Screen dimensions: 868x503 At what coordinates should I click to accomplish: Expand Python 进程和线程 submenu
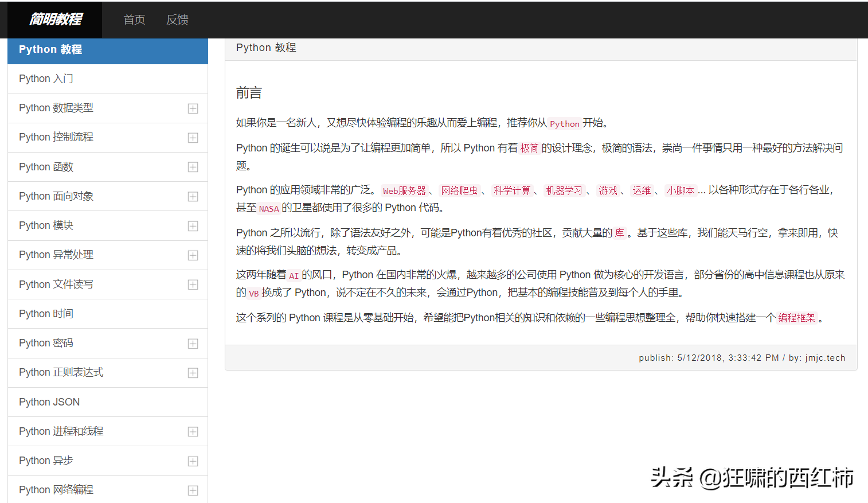click(193, 432)
